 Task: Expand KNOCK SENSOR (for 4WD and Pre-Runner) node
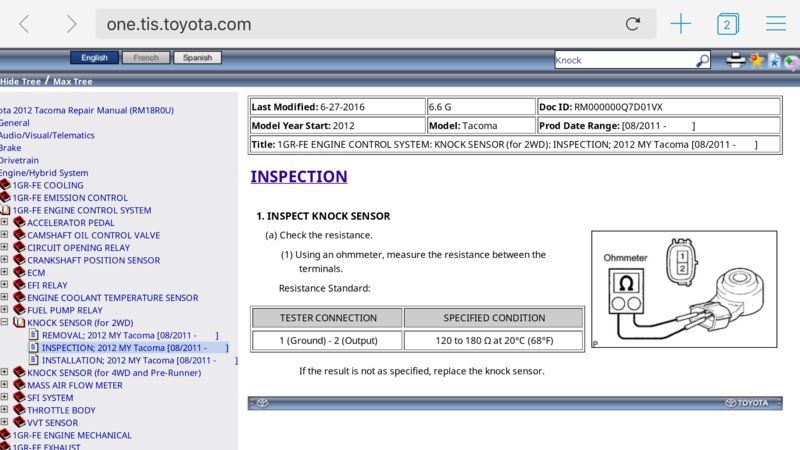pos(4,372)
